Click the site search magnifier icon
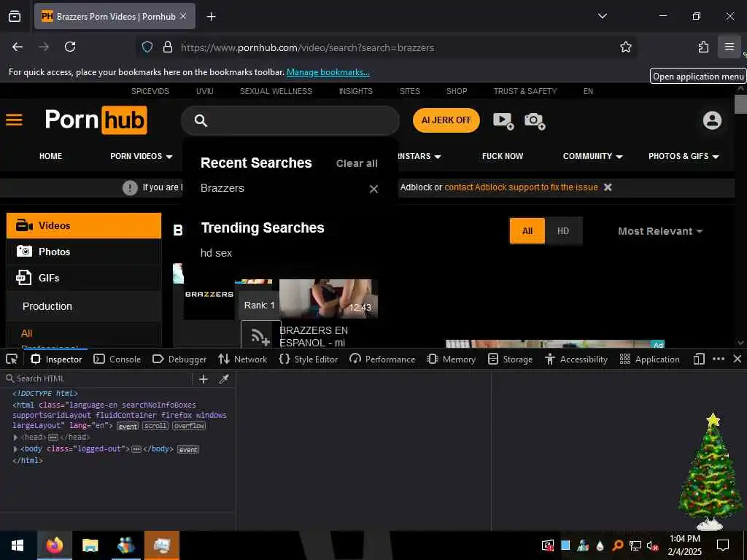The width and height of the screenshot is (747, 560). tap(201, 120)
